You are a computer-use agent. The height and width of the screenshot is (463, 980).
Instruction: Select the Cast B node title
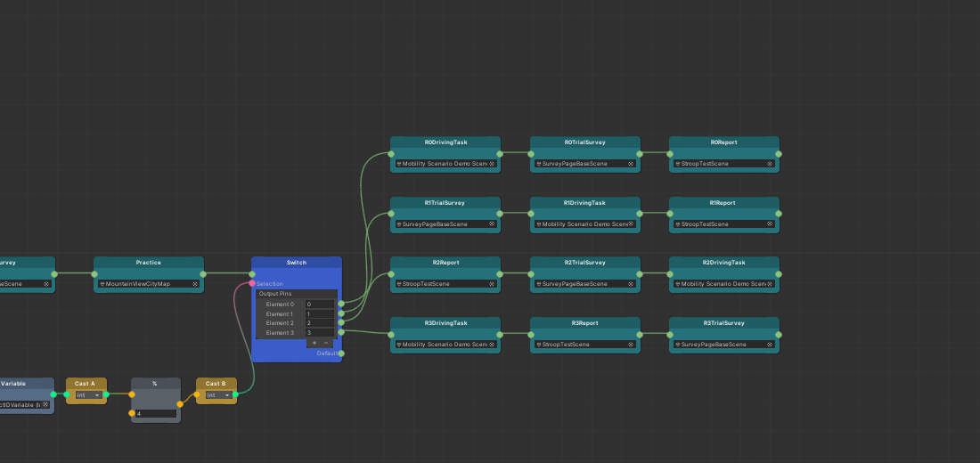[x=216, y=383]
